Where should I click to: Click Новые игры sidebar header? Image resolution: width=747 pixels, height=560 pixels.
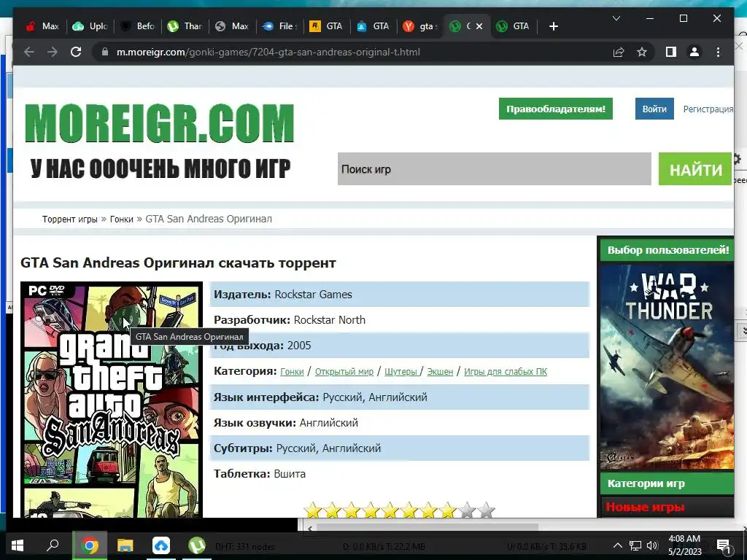667,507
